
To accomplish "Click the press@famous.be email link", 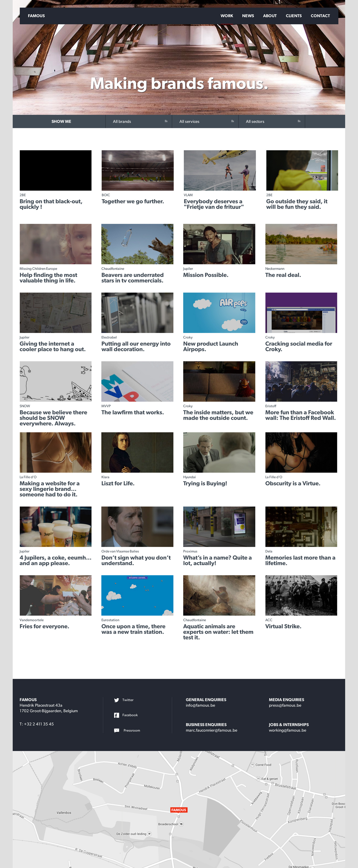I will click(x=285, y=705).
